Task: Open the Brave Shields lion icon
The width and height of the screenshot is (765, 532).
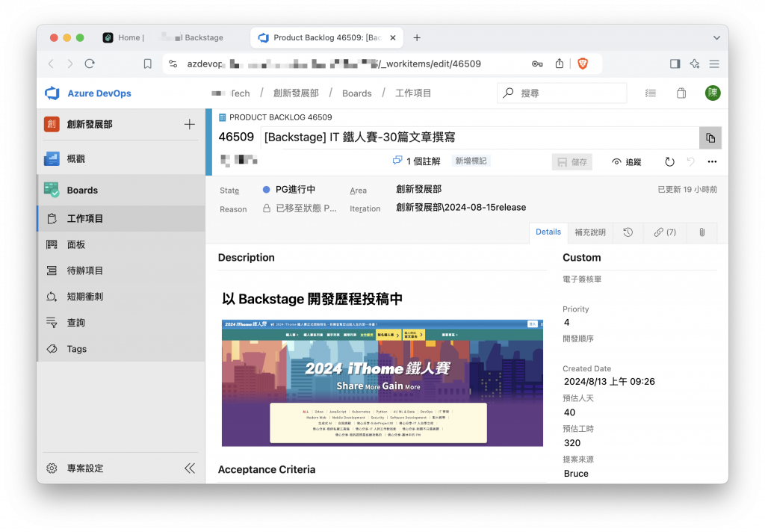Action: [583, 64]
